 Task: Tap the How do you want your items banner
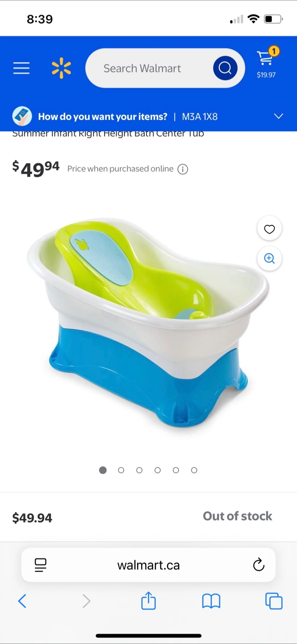[148, 117]
